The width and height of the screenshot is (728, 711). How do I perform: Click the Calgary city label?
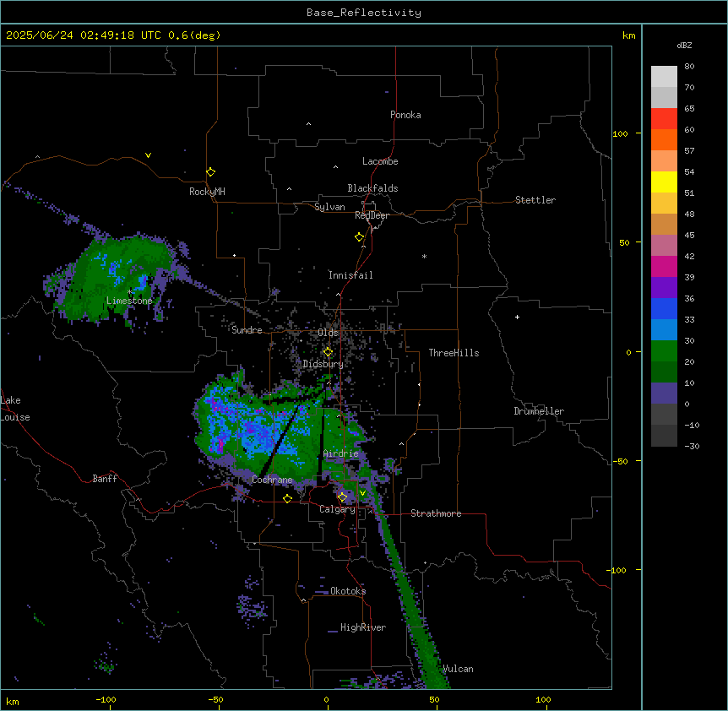[337, 509]
